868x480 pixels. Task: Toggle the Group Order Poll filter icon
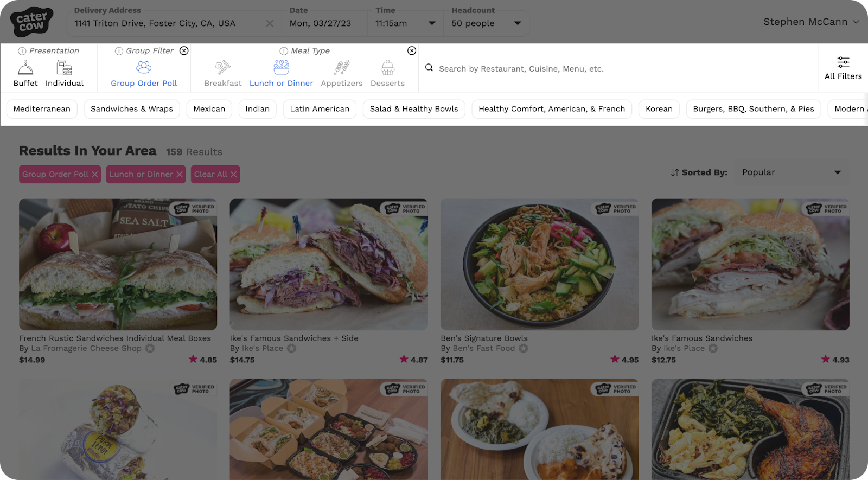(x=144, y=67)
